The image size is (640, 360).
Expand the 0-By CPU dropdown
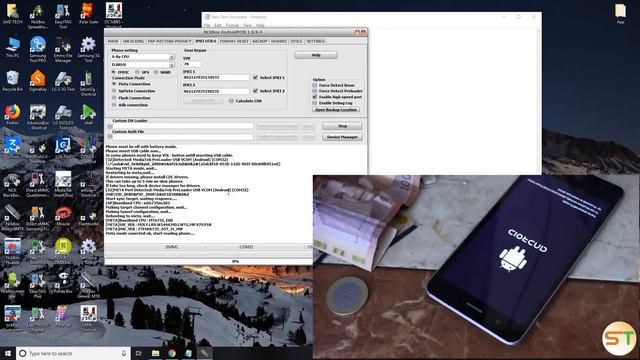tap(172, 57)
